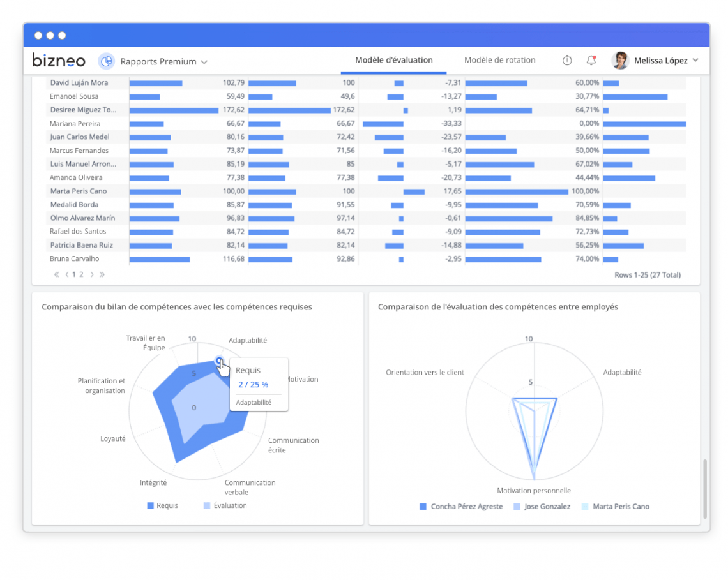Click Melissa López's profile avatar
This screenshot has height=580, width=728.
[x=619, y=60]
